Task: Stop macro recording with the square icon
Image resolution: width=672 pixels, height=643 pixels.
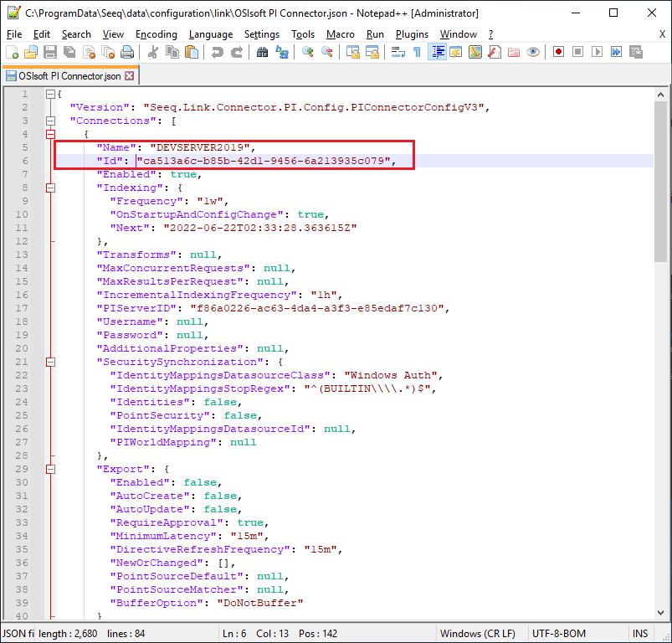Action: coord(577,52)
